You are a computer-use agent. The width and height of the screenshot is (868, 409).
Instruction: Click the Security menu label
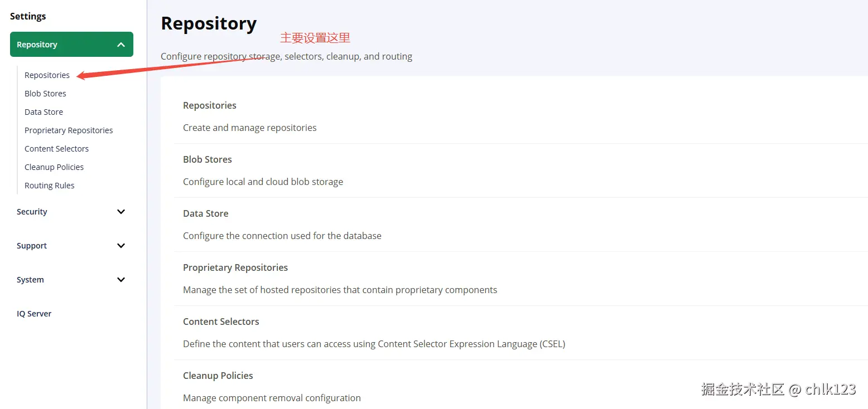[32, 212]
